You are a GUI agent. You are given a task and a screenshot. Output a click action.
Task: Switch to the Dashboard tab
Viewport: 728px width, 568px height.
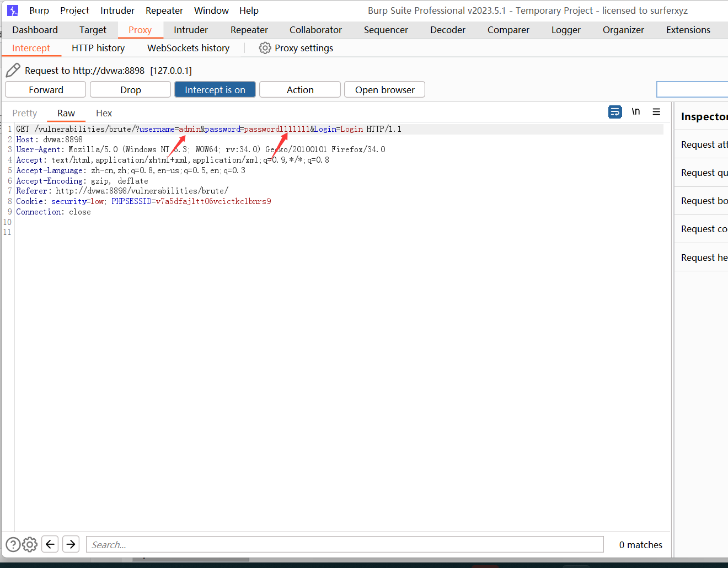tap(35, 30)
